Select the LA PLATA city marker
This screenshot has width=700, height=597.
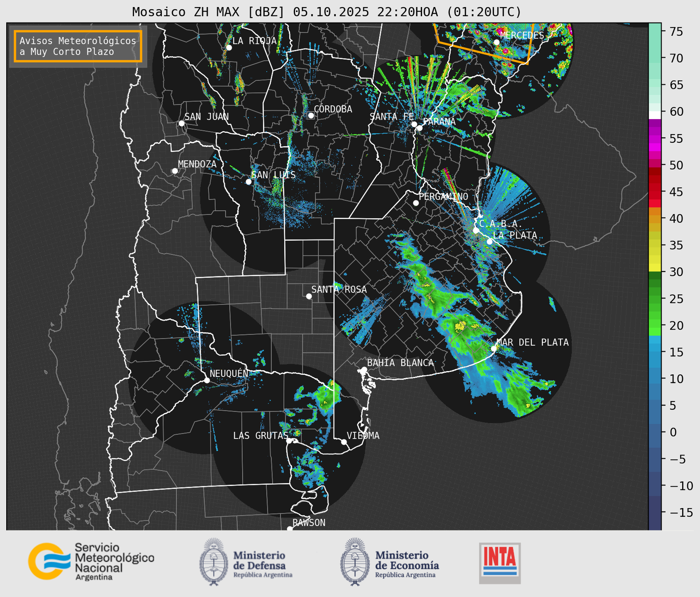click(x=490, y=242)
